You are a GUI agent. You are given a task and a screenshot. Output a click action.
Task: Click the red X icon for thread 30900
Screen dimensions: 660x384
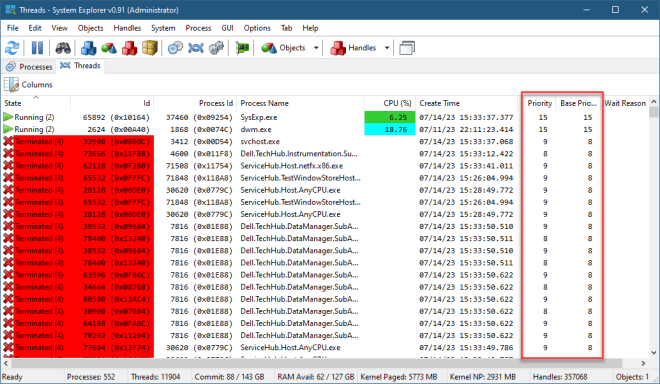8,311
